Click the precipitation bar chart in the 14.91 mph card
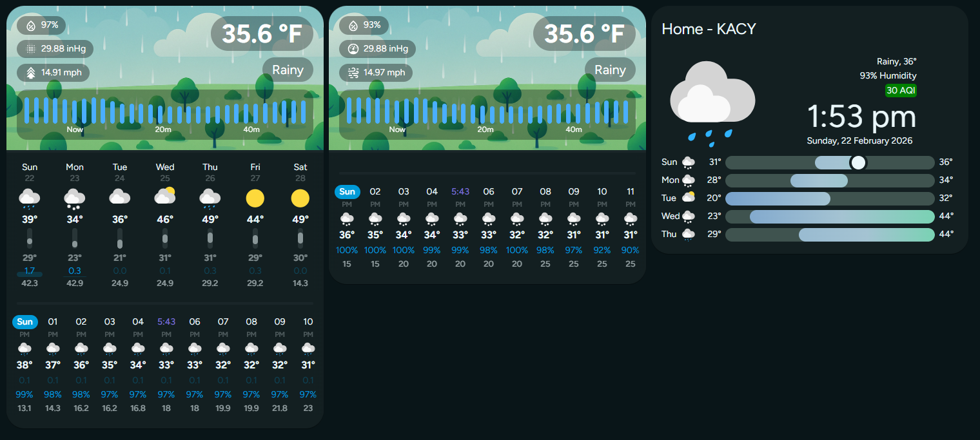Image resolution: width=980 pixels, height=440 pixels. 165,115
